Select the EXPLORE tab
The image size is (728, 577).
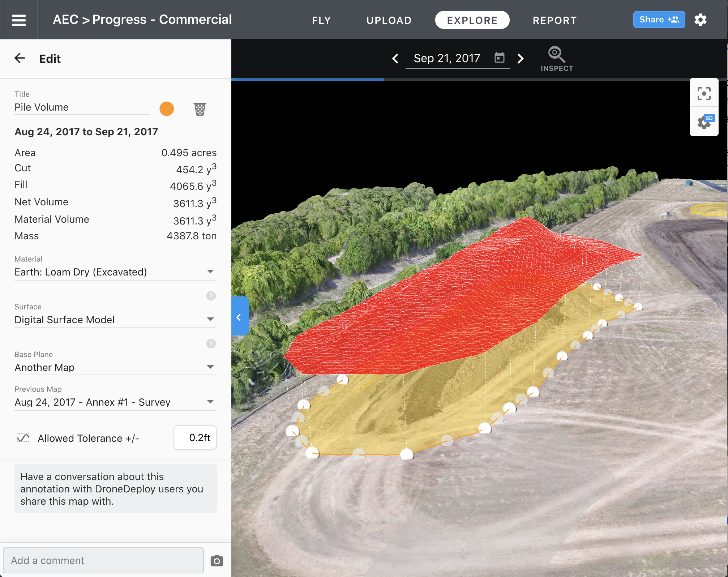[473, 20]
